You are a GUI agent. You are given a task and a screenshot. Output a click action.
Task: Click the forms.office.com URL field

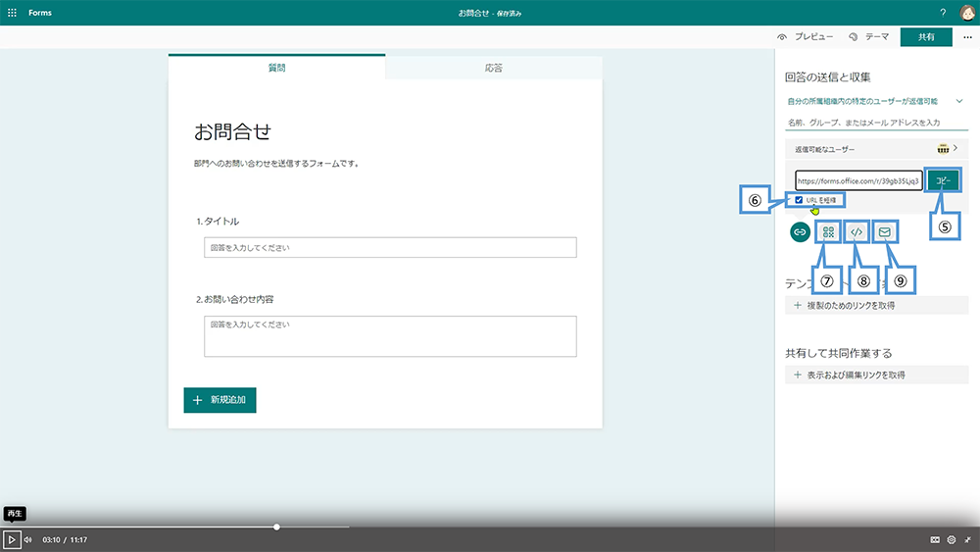point(858,180)
